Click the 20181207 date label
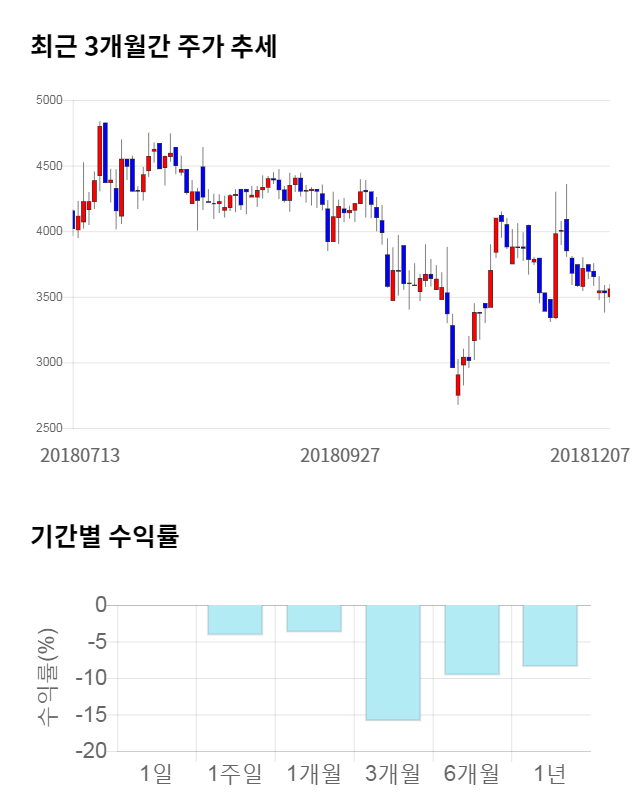The image size is (640, 810). (x=590, y=455)
